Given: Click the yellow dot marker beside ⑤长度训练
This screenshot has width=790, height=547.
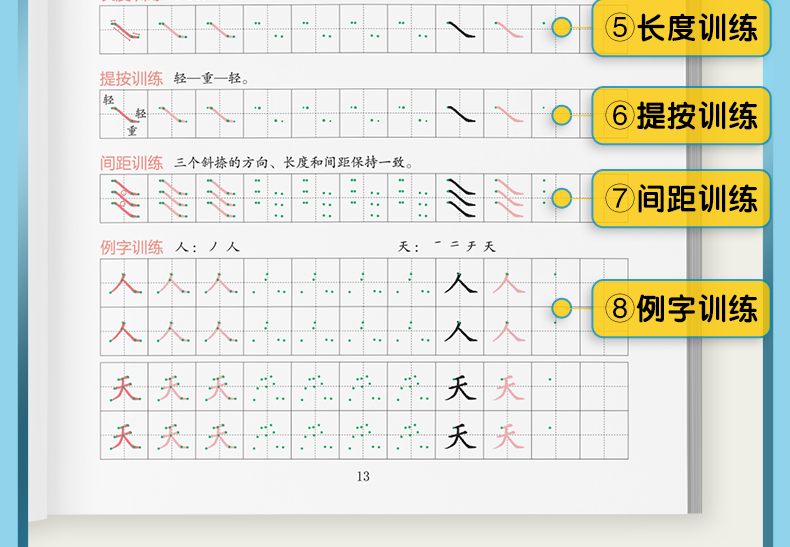Looking at the screenshot, I should point(562,29).
